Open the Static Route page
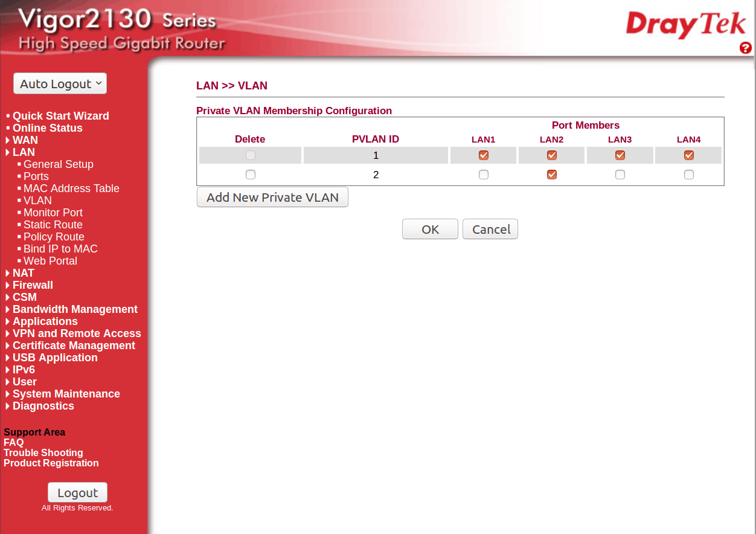Screen dimensions: 756x534 [x=53, y=225]
